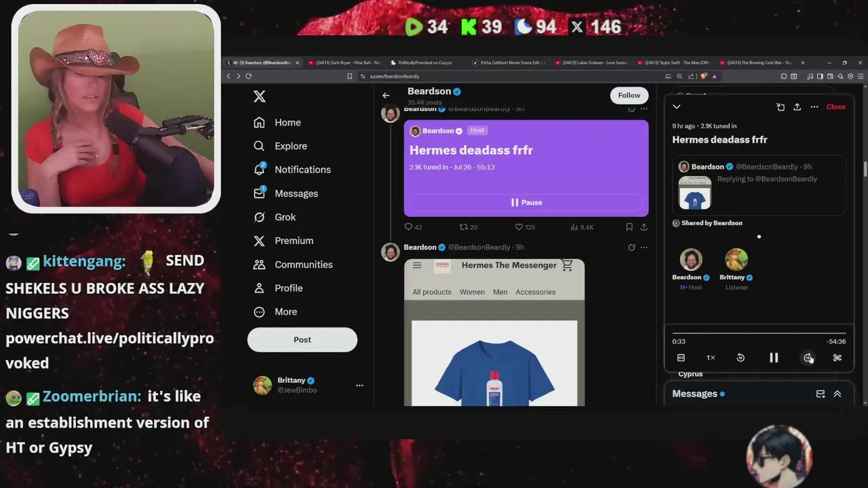This screenshot has height=488, width=868.
Task: Toggle captions CC in space player
Action: (x=681, y=358)
